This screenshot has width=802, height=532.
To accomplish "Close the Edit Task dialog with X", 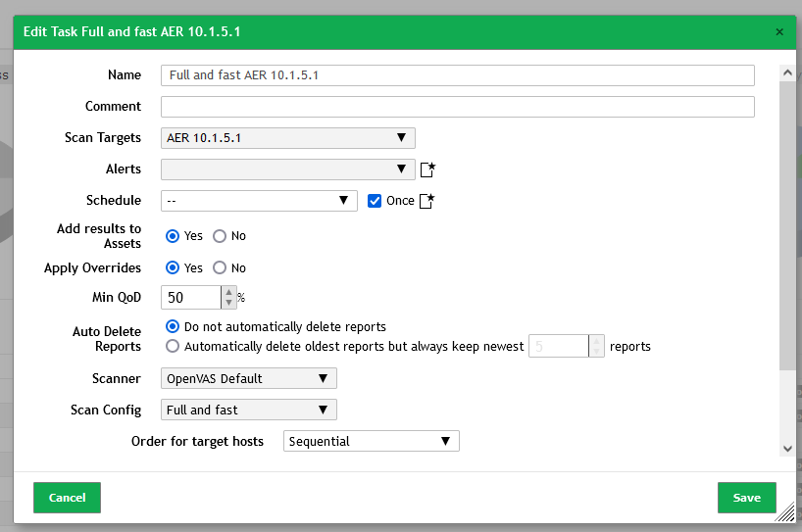I will [x=779, y=32].
